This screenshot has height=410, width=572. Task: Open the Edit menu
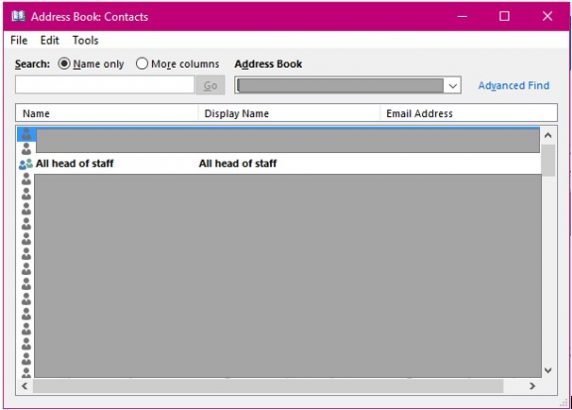50,40
